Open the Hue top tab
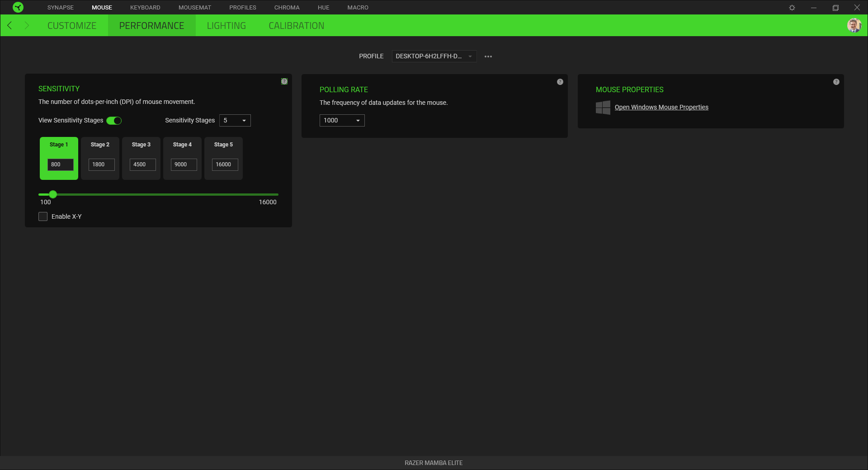This screenshot has width=868, height=470. [324, 8]
